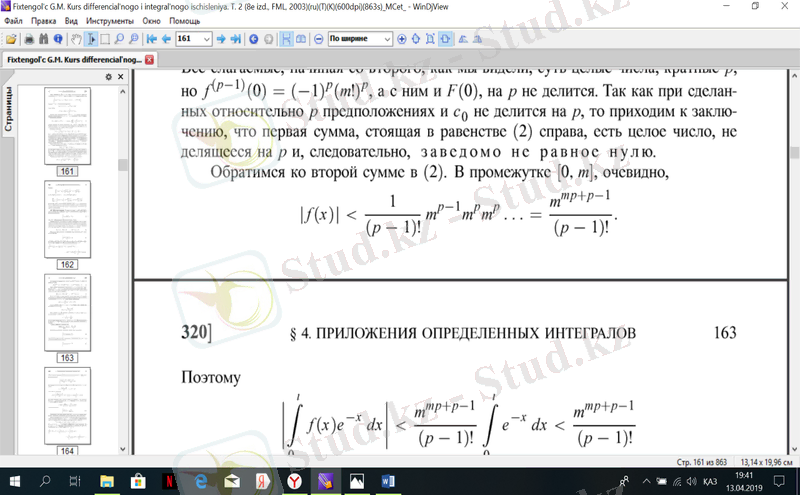Open the Инструменты menu
Viewport: 800px width, 495px height.
pos(110,21)
